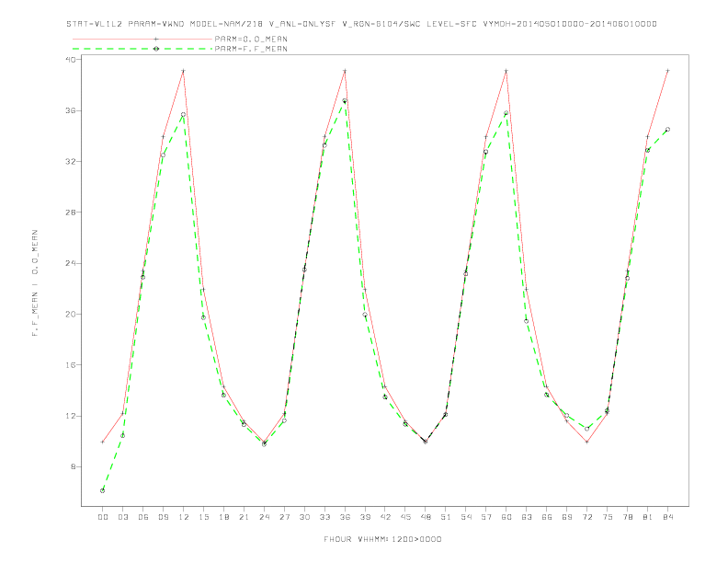Click x-axis forecast hour label 84
The height and width of the screenshot is (563, 728).
[668, 517]
